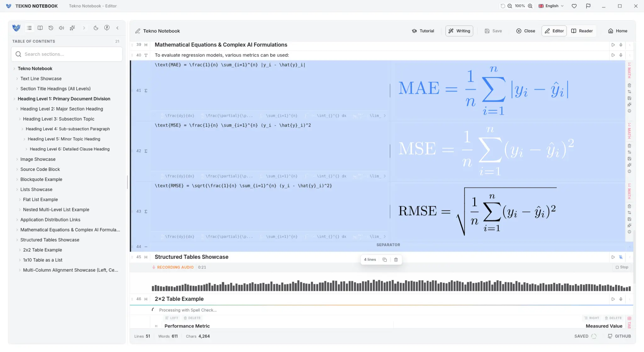The image size is (644, 352).
Task: Open the audio panel in sidebar toolbar
Action: coord(61,28)
